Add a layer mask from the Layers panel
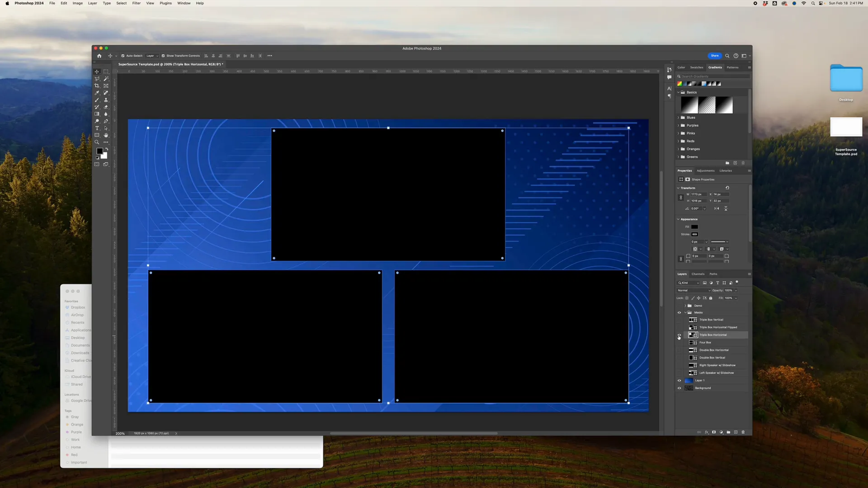 click(714, 432)
